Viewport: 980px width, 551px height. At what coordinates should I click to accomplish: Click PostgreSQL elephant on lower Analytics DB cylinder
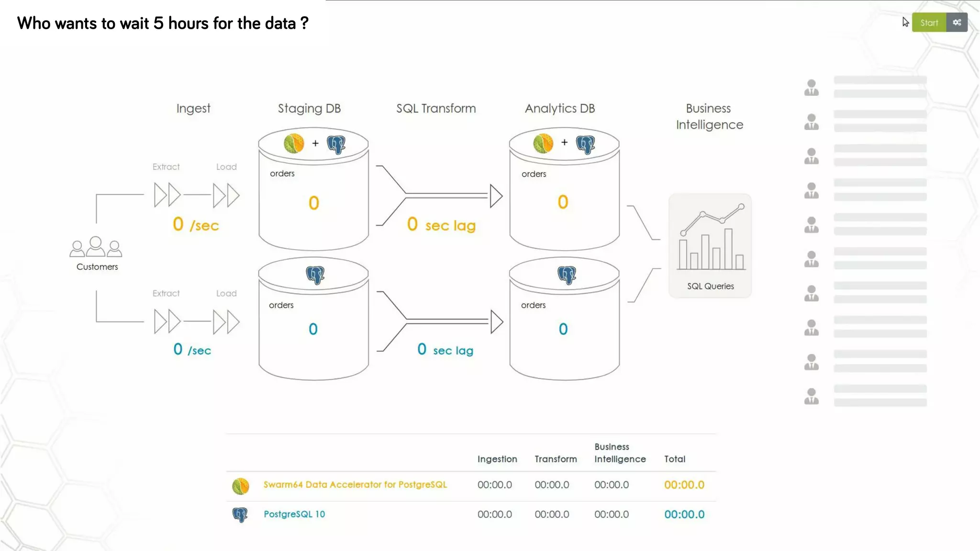tap(567, 275)
